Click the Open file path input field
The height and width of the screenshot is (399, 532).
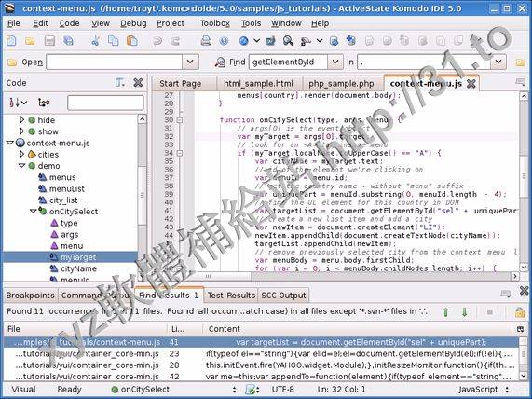point(115,62)
